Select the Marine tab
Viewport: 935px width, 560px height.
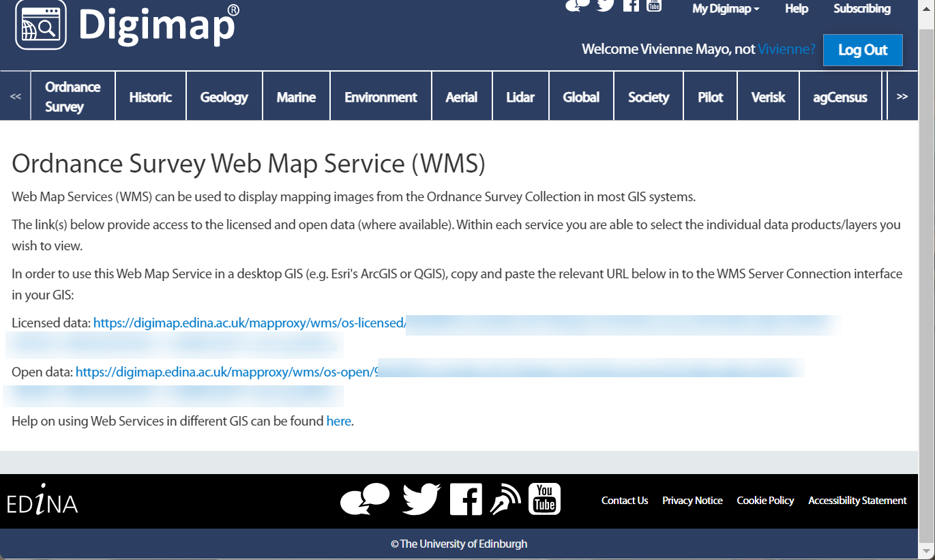pos(296,96)
